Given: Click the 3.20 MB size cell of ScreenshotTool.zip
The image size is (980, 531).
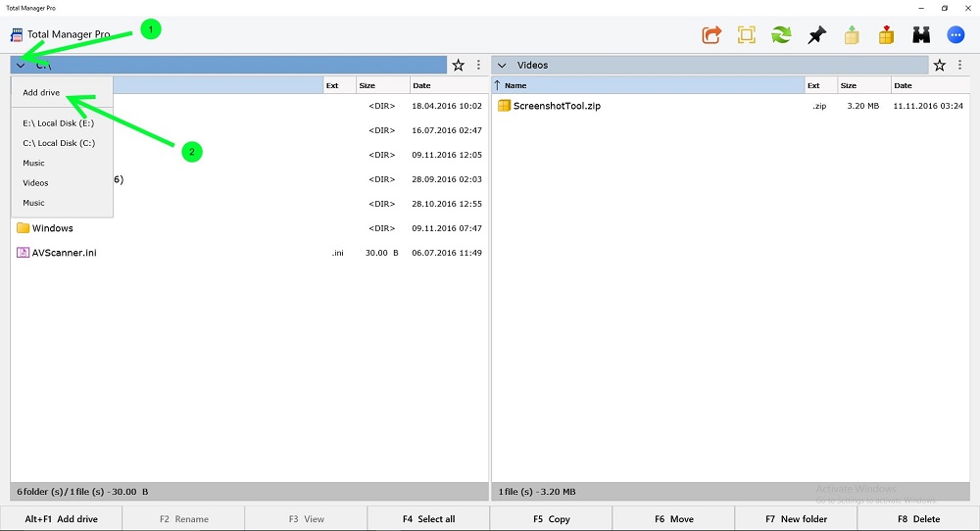Looking at the screenshot, I should pyautogui.click(x=863, y=106).
